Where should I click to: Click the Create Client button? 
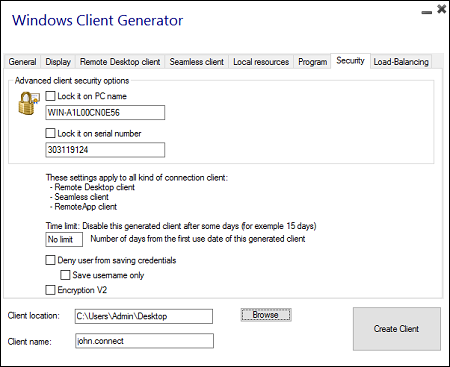[x=397, y=329]
